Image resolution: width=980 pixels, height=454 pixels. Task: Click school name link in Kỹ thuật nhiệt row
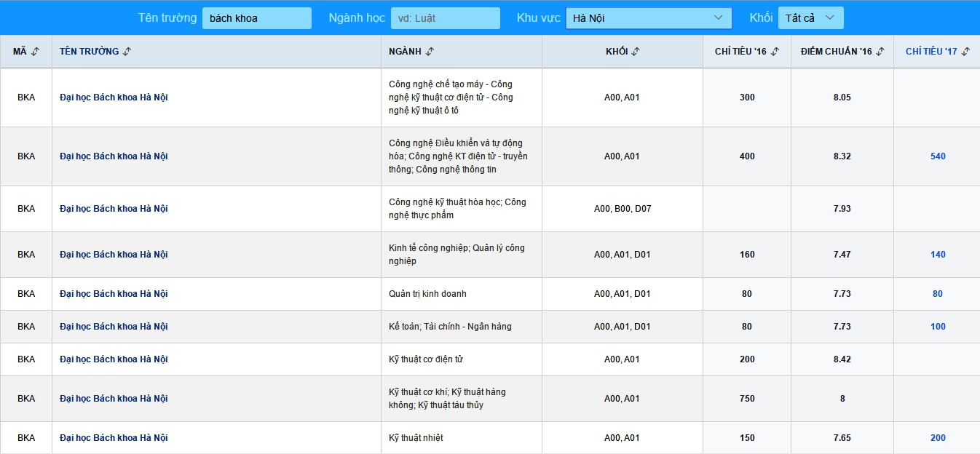click(114, 438)
